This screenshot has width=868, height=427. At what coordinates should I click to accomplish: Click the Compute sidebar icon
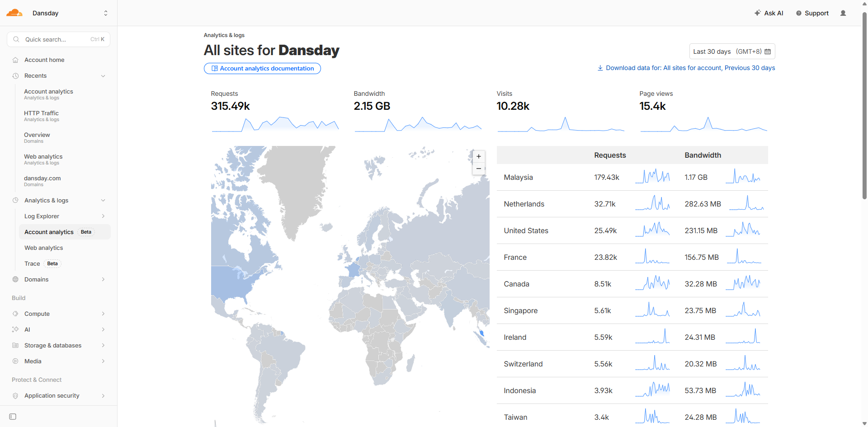point(15,314)
